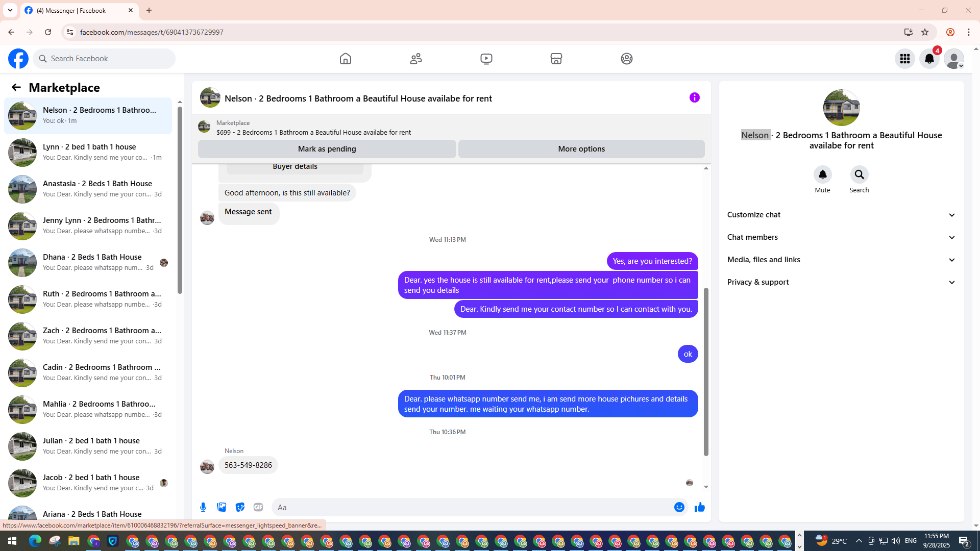The height and width of the screenshot is (551, 980).
Task: Open the GIF picker icon
Action: (258, 507)
